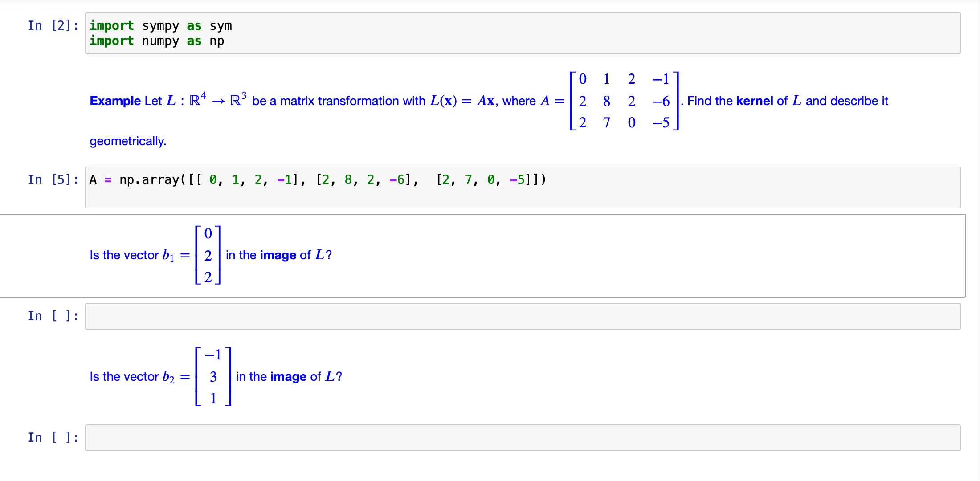The image size is (980, 481).
Task: Click the 'import numpy as np' line
Action: (156, 41)
